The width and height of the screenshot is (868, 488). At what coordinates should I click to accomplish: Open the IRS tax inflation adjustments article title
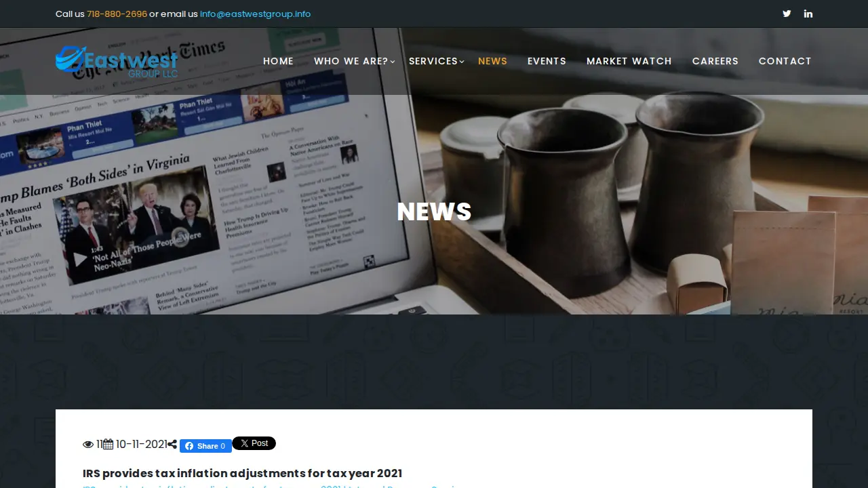(x=242, y=473)
